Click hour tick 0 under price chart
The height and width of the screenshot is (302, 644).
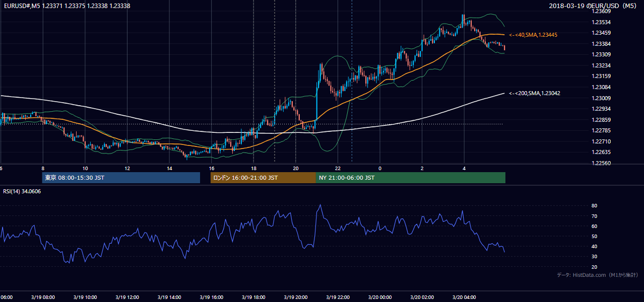click(380, 168)
